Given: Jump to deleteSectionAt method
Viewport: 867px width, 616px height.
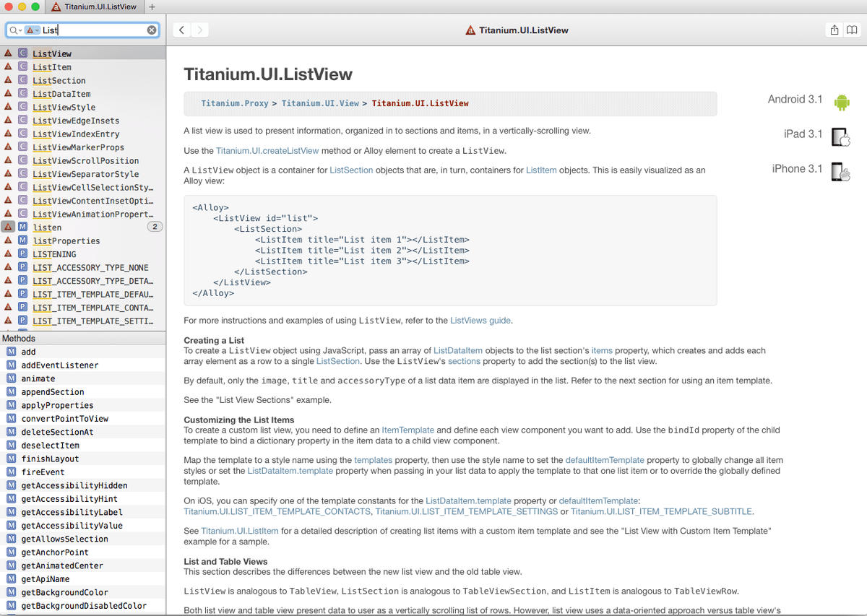Looking at the screenshot, I should [x=83, y=432].
